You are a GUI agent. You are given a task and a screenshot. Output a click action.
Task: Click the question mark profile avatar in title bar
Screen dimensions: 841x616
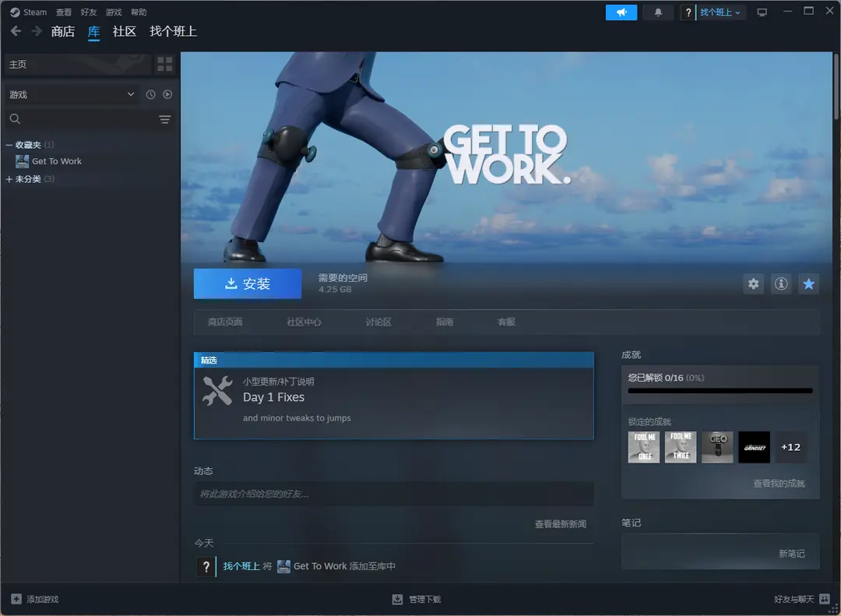(688, 12)
